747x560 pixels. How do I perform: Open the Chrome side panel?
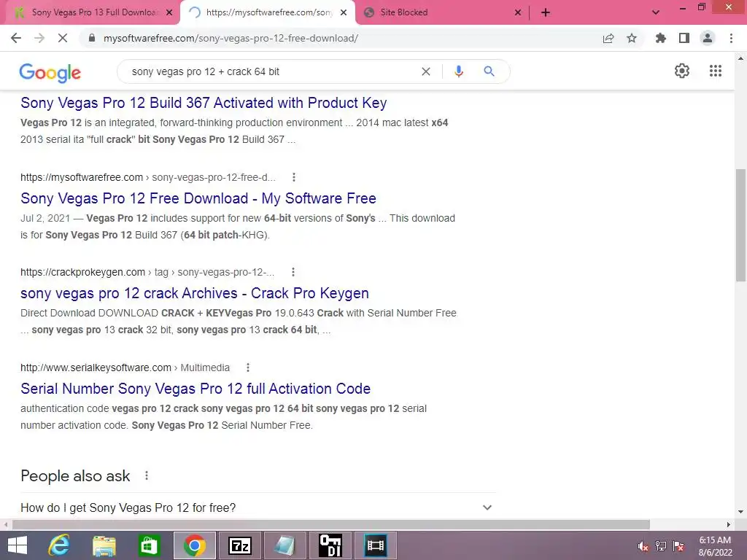click(684, 38)
